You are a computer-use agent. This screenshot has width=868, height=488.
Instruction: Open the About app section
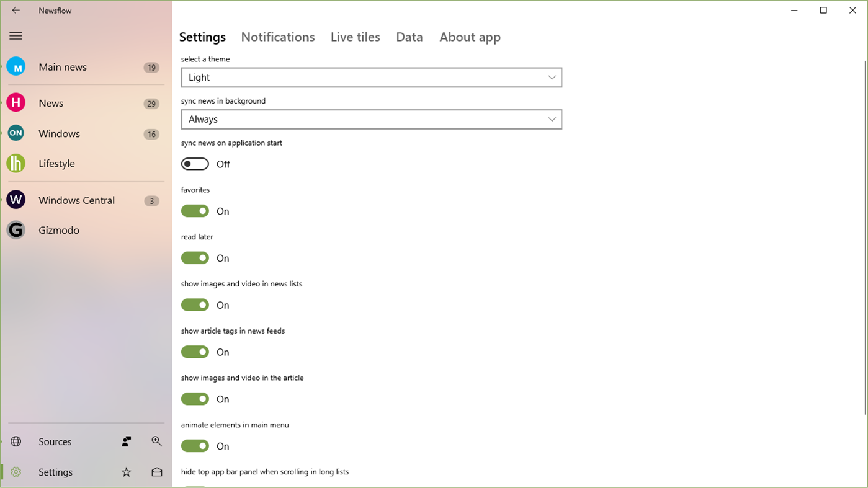coord(470,37)
